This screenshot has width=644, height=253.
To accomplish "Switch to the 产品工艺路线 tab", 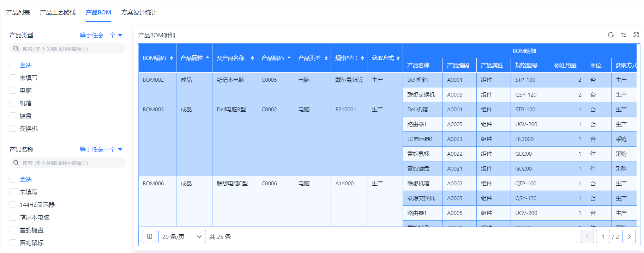I will click(58, 12).
